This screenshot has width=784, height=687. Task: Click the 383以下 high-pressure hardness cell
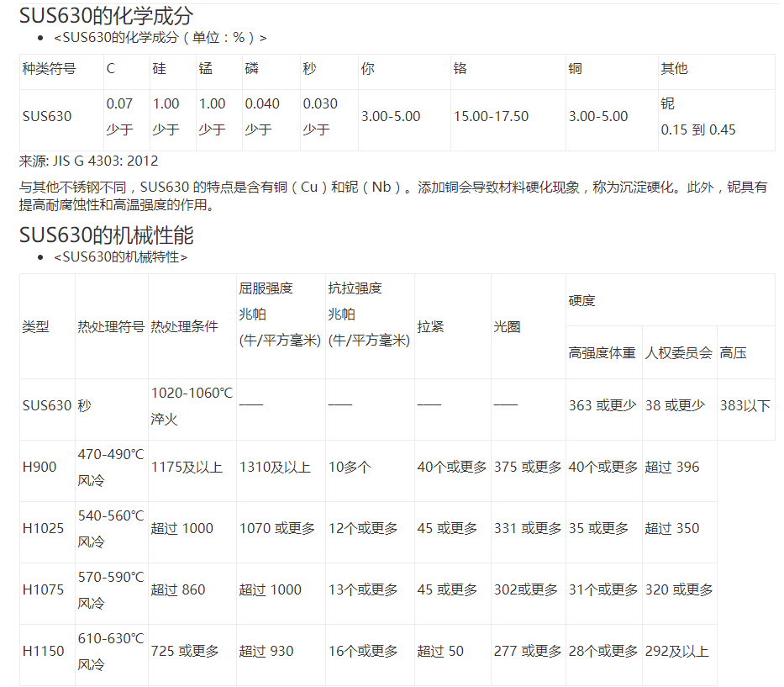(743, 404)
